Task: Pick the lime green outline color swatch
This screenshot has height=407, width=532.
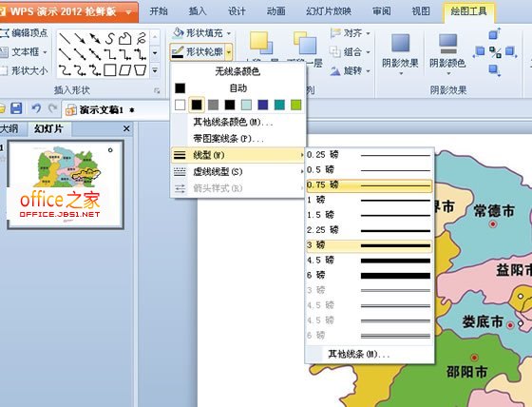Action: pos(296,105)
